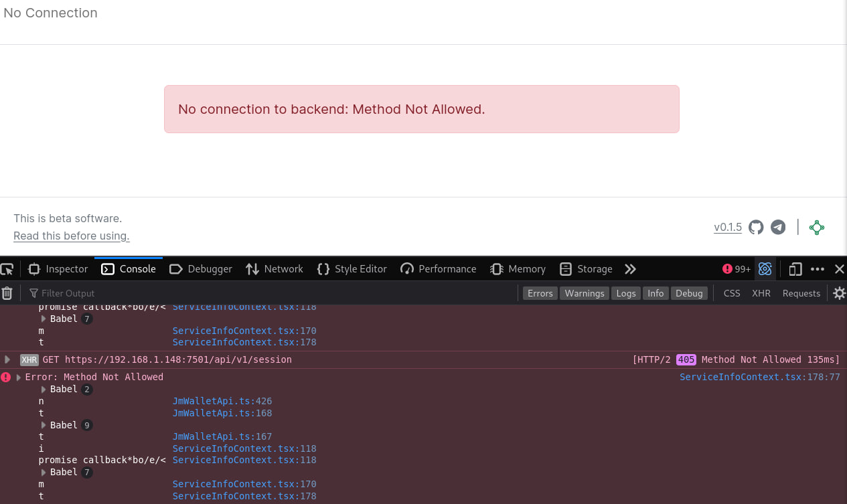Switch to the Network tab
This screenshot has width=847, height=504.
pos(274,268)
